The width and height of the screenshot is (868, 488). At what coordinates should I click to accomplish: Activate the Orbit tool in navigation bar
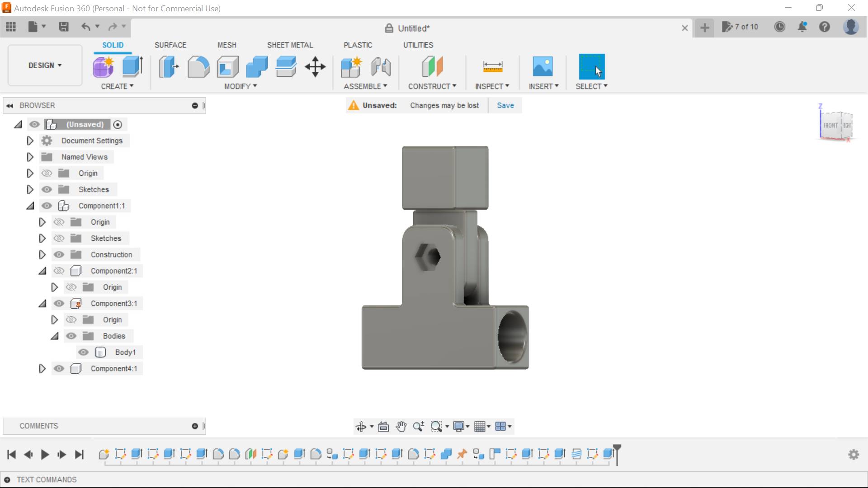362,426
